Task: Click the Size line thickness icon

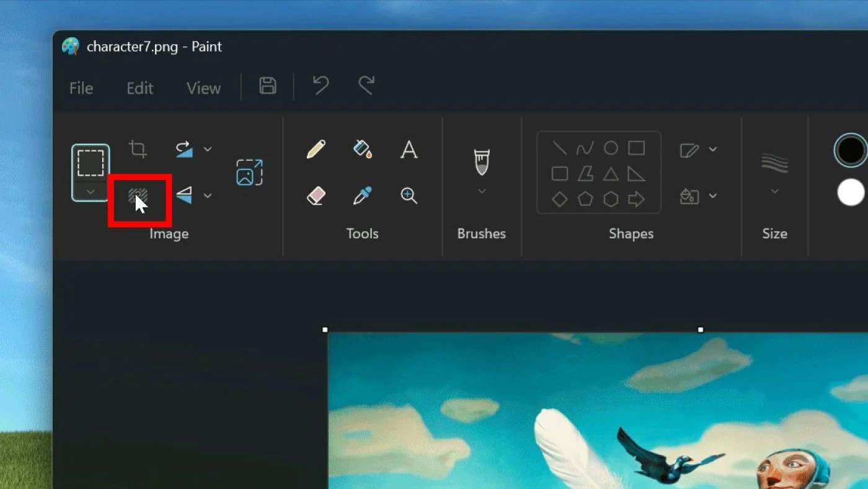Action: coord(774,163)
